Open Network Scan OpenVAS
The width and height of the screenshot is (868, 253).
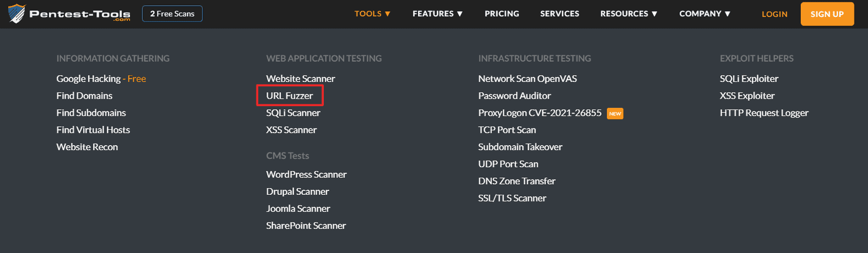527,79
